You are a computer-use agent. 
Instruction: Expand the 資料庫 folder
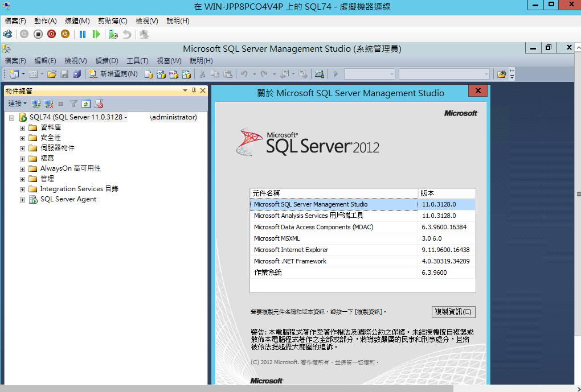pyautogui.click(x=23, y=128)
